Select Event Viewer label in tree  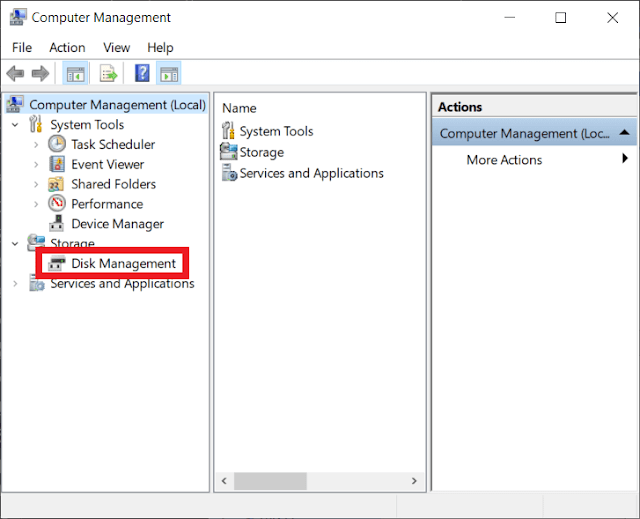pos(108,164)
